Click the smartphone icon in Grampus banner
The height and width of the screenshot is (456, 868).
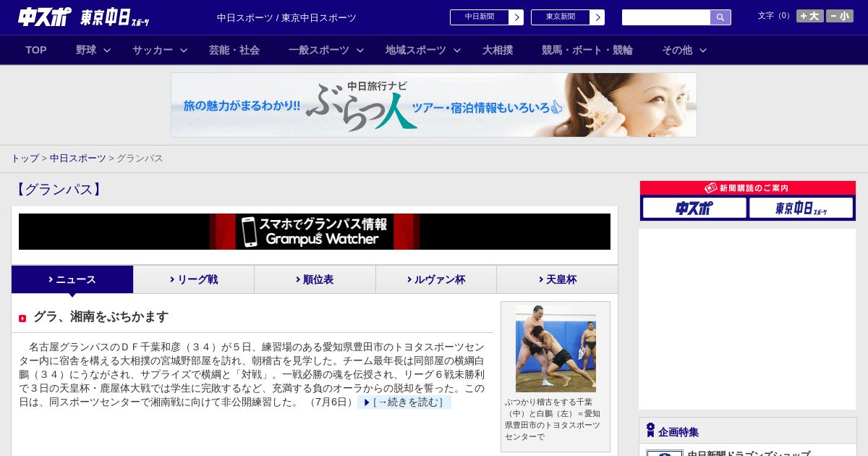click(250, 232)
